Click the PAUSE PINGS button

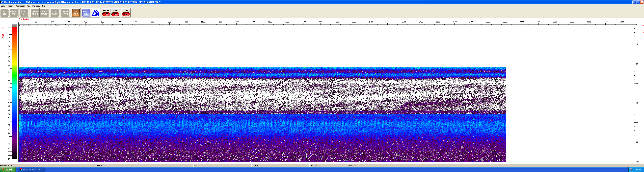[44, 13]
